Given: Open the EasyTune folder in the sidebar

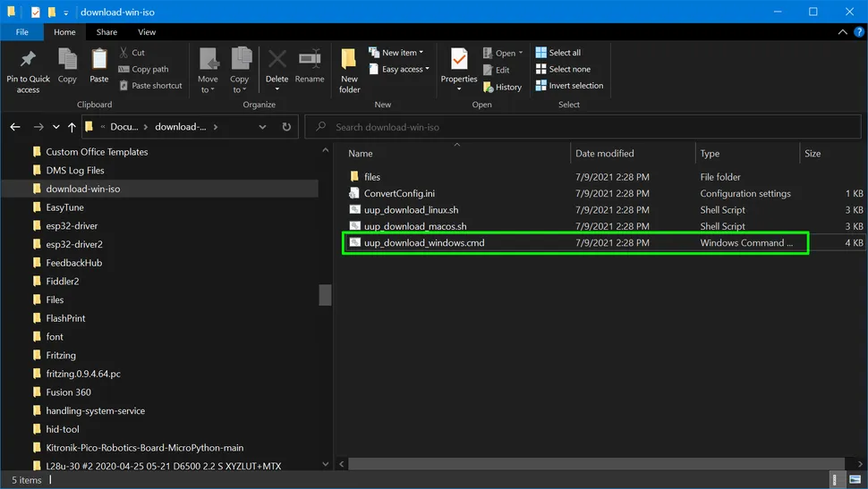Looking at the screenshot, I should click(x=64, y=207).
